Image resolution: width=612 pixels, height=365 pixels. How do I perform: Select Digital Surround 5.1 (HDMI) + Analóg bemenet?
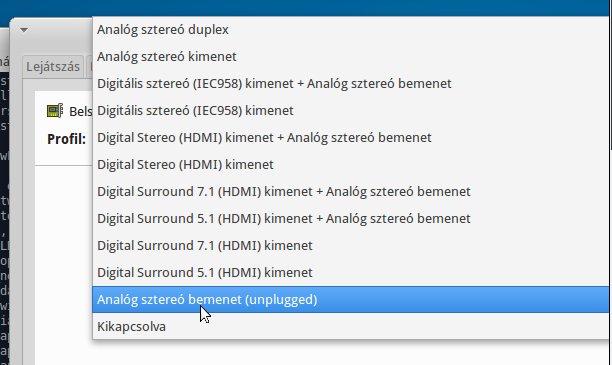tap(350, 218)
